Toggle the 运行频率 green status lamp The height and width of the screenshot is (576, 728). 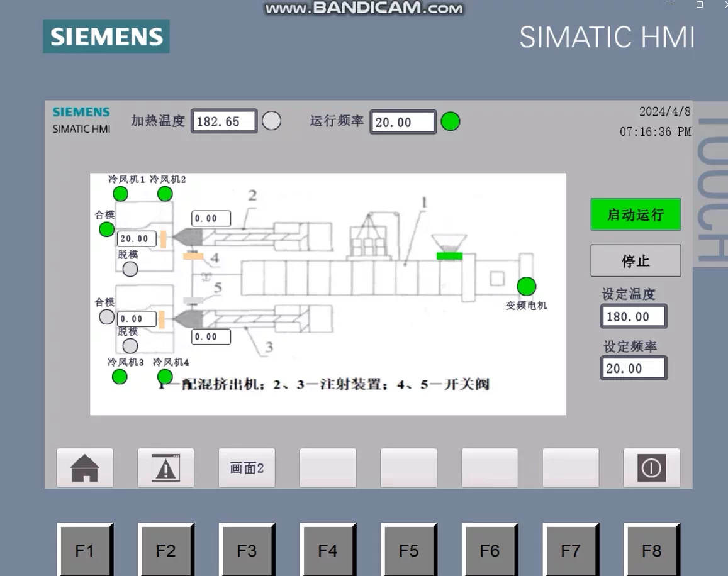pos(451,121)
